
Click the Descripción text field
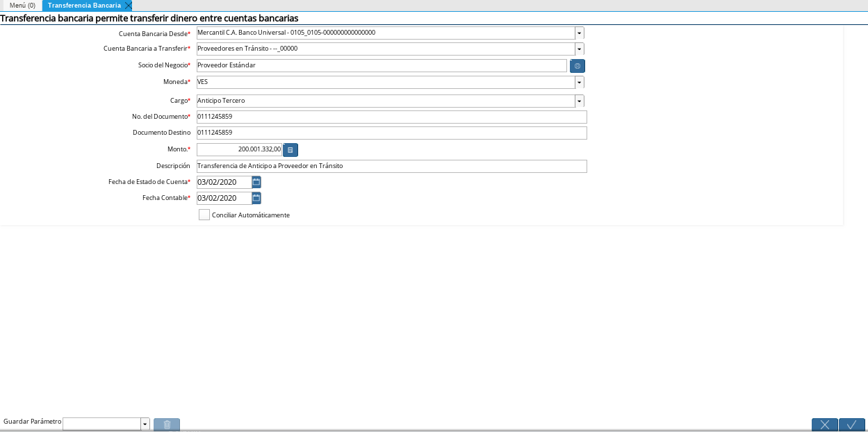pyautogui.click(x=392, y=166)
